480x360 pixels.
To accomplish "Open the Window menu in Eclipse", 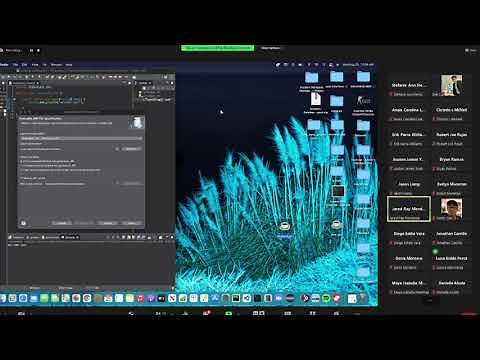I will 56,65.
